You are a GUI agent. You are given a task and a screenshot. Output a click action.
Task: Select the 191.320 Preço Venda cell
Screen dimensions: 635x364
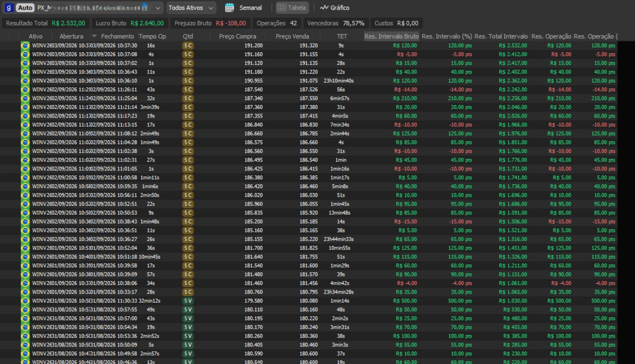click(308, 45)
